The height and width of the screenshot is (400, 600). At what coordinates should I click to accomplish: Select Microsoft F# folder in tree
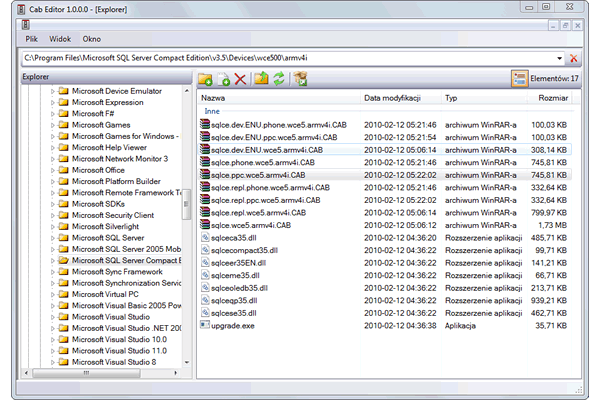pyautogui.click(x=93, y=114)
